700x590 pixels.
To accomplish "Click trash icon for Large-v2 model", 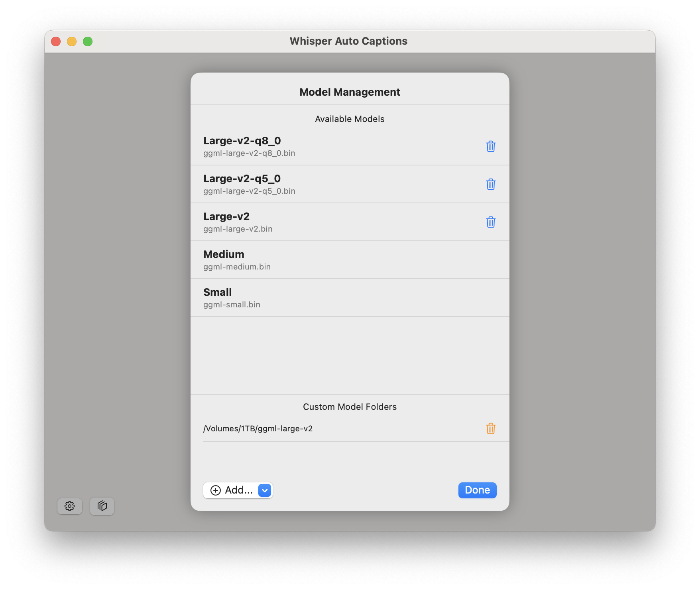I will coord(491,222).
